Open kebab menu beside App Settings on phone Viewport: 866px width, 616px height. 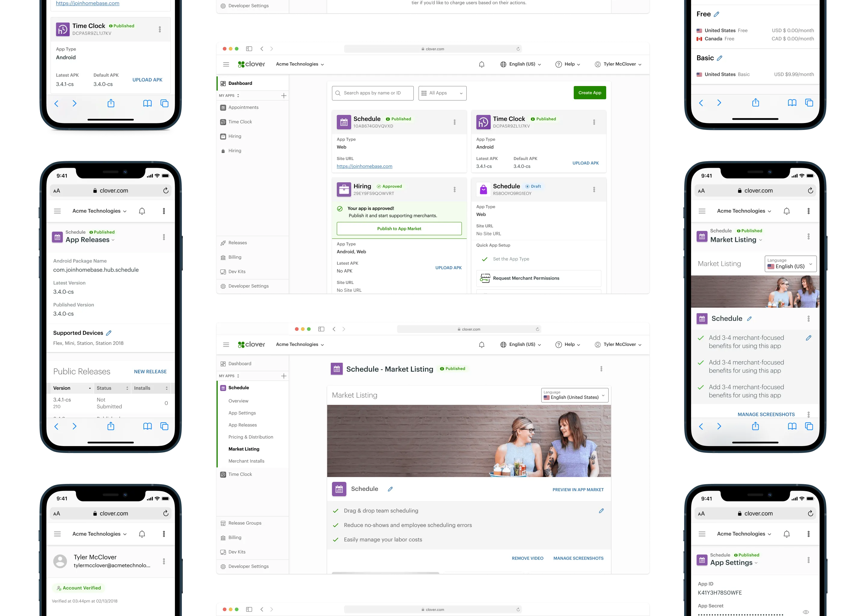[x=809, y=560]
